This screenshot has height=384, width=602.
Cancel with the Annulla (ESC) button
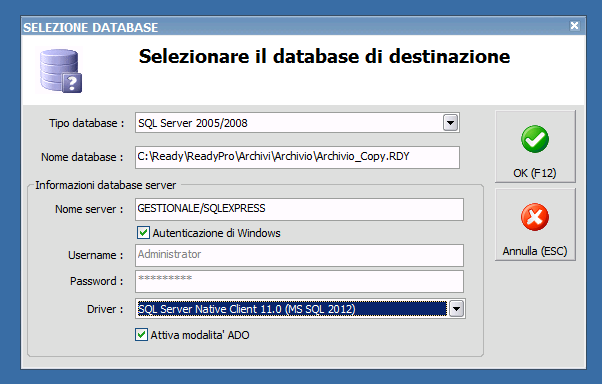tap(535, 225)
